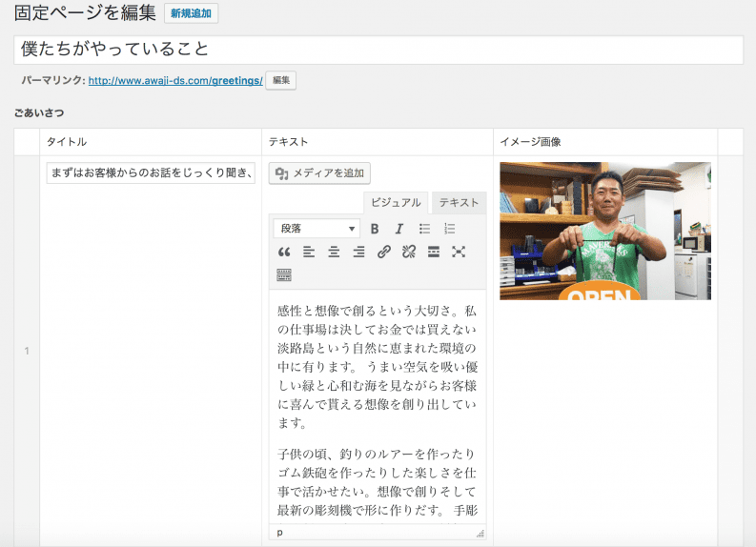Insert a numbered list
Screen dimensions: 756x547
point(449,229)
